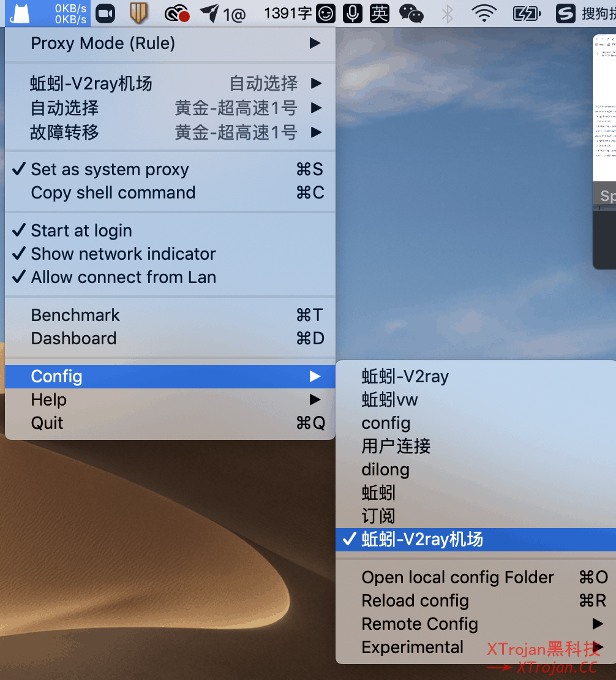Screen dimensions: 616x680
Task: Choose Copy shell command
Action: pos(170,192)
